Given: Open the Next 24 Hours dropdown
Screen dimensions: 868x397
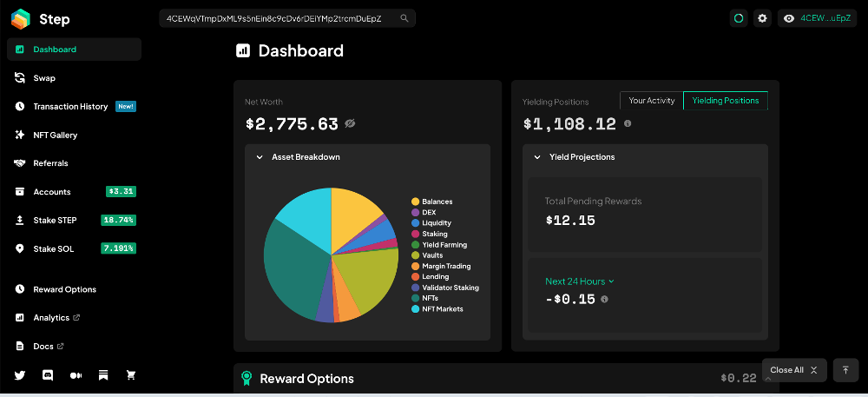Looking at the screenshot, I should click(x=580, y=281).
